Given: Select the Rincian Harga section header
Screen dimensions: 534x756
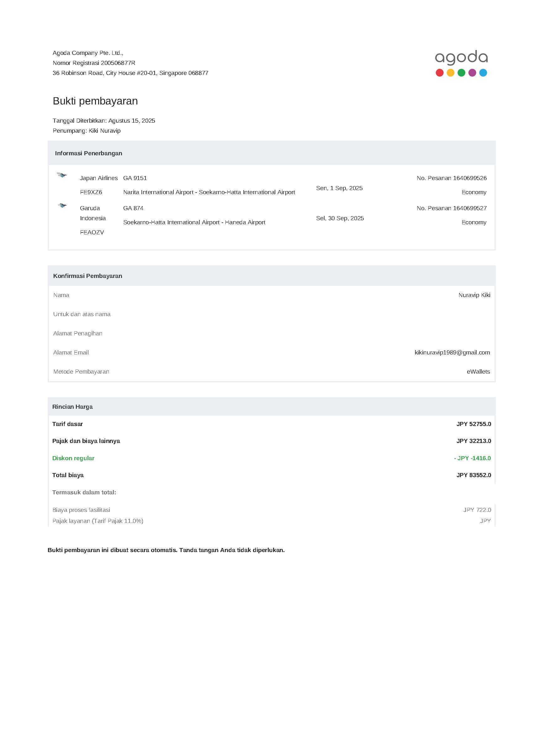Looking at the screenshot, I should (x=72, y=407).
